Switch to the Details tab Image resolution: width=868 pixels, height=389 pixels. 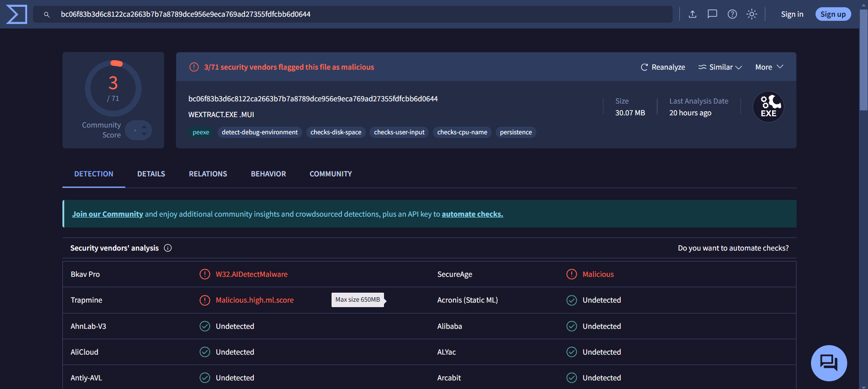point(151,174)
